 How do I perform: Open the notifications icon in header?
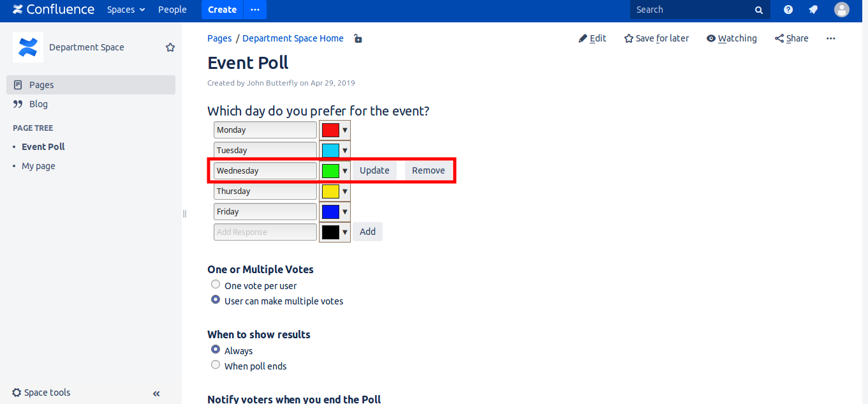pyautogui.click(x=813, y=10)
